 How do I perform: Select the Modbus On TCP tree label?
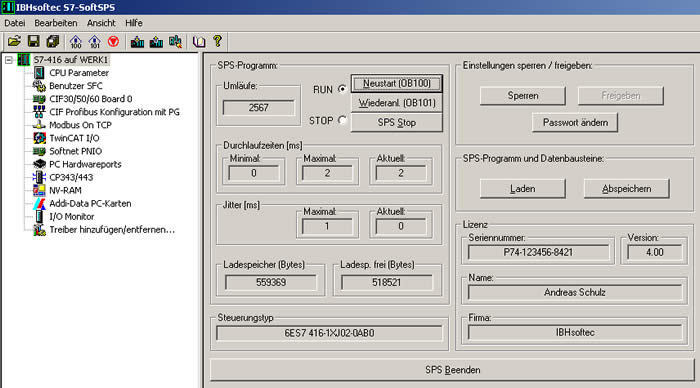[x=80, y=125]
